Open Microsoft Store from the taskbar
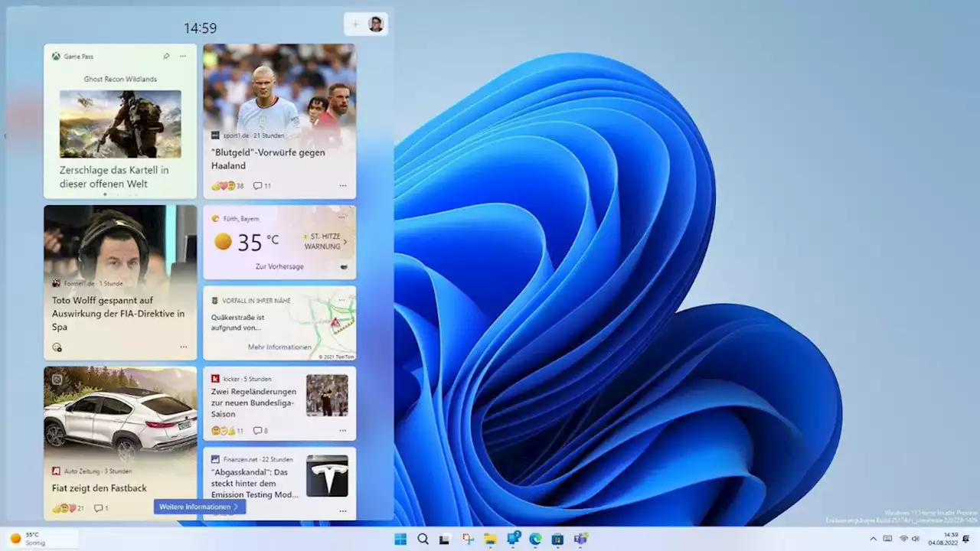Image resolution: width=980 pixels, height=551 pixels. (x=557, y=539)
